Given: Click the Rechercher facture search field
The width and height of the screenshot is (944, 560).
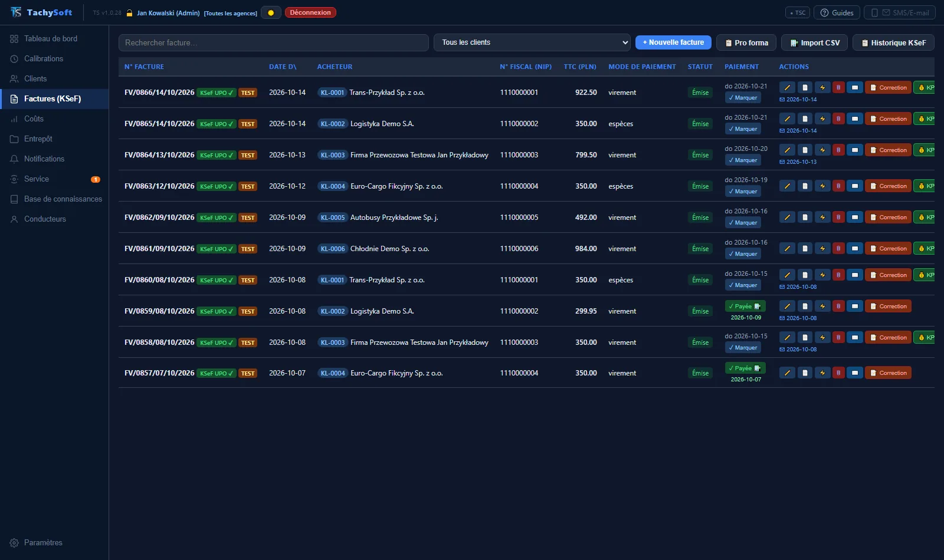Looking at the screenshot, I should point(274,42).
